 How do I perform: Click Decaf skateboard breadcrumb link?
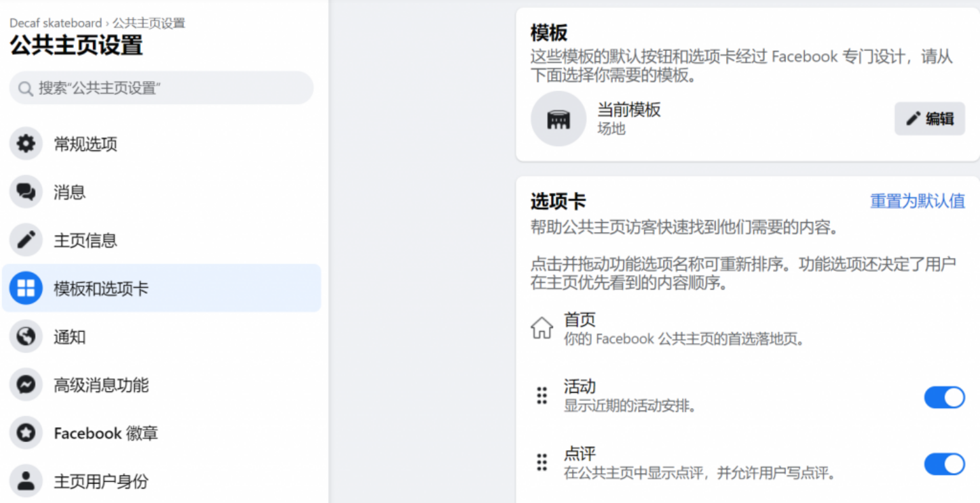[56, 23]
